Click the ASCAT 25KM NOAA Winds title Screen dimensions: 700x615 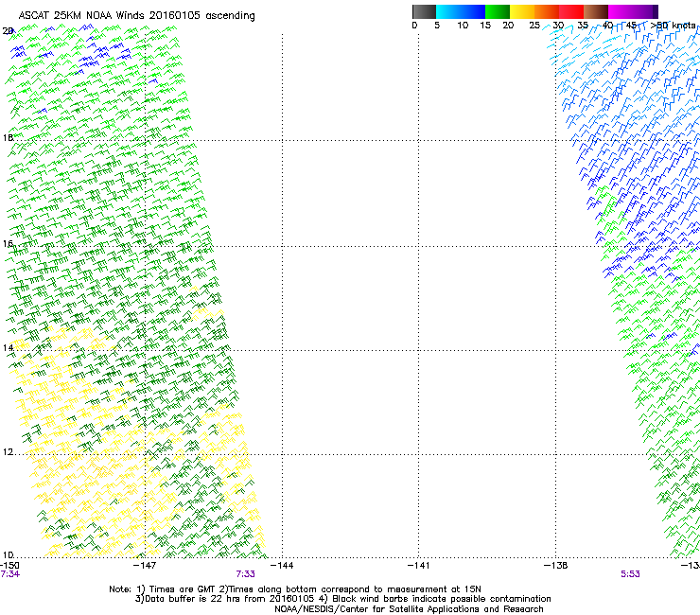(136, 16)
